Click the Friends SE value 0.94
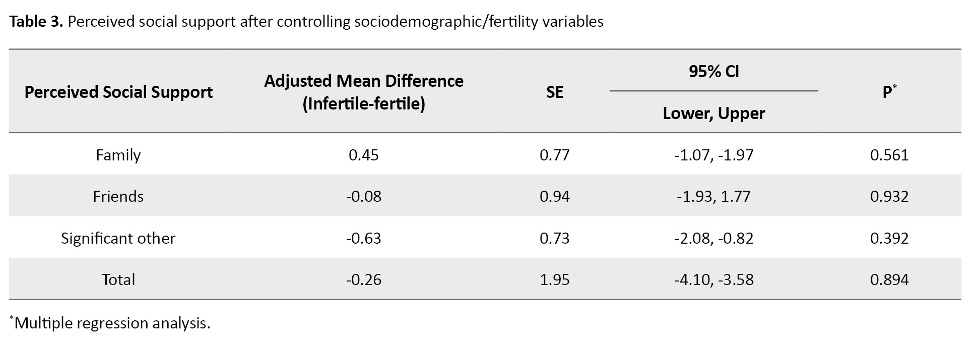Image resolution: width=980 pixels, height=337 pixels. 554,196
